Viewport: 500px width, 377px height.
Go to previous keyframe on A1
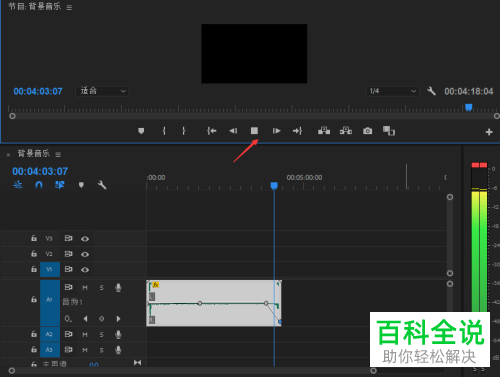85,319
